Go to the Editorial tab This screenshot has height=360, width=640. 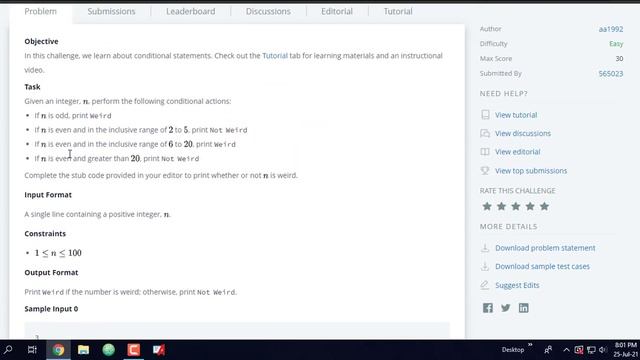337,11
